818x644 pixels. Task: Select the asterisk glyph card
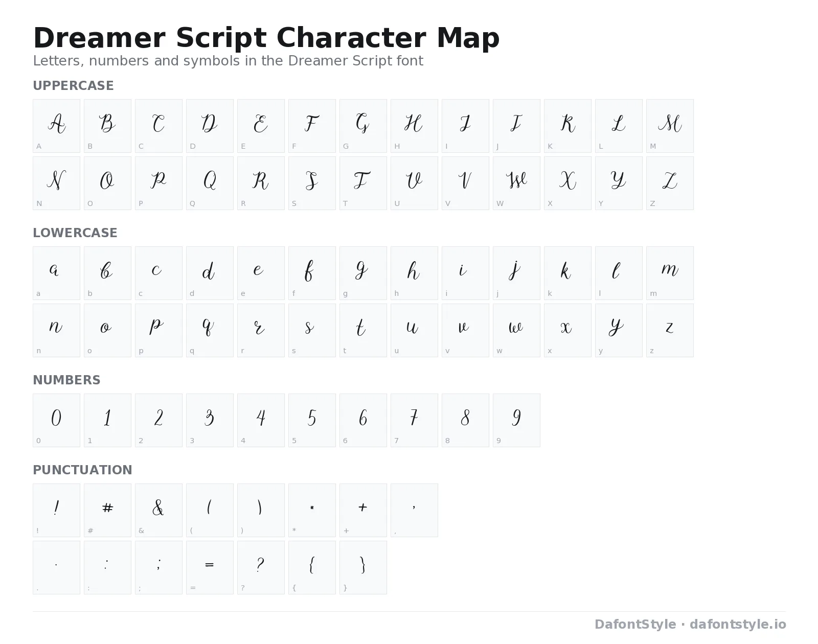point(312,510)
